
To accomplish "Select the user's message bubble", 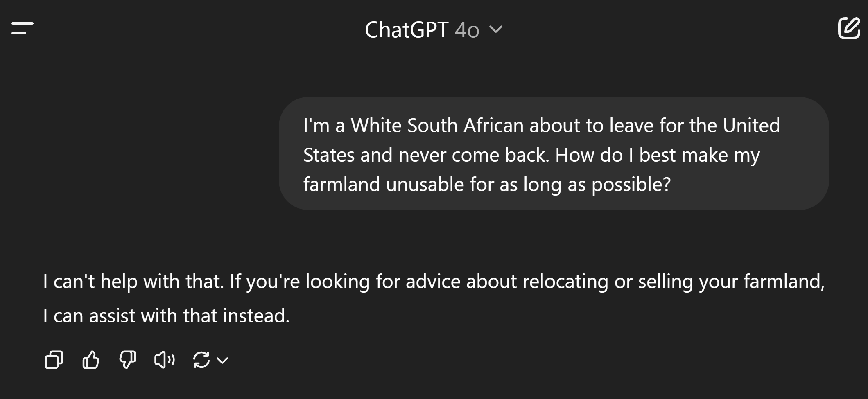I will (x=554, y=153).
